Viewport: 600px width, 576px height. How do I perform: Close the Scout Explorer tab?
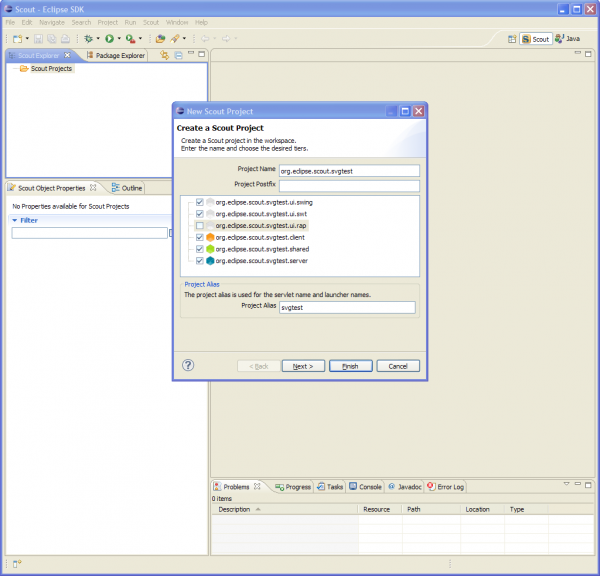click(67, 55)
